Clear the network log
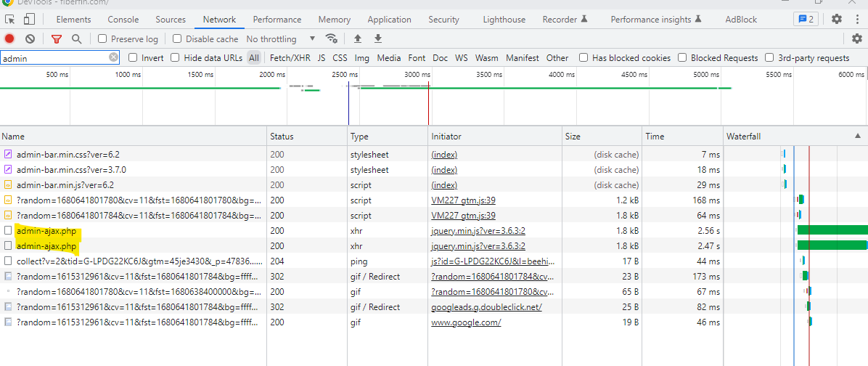The height and width of the screenshot is (366, 868). tap(30, 38)
